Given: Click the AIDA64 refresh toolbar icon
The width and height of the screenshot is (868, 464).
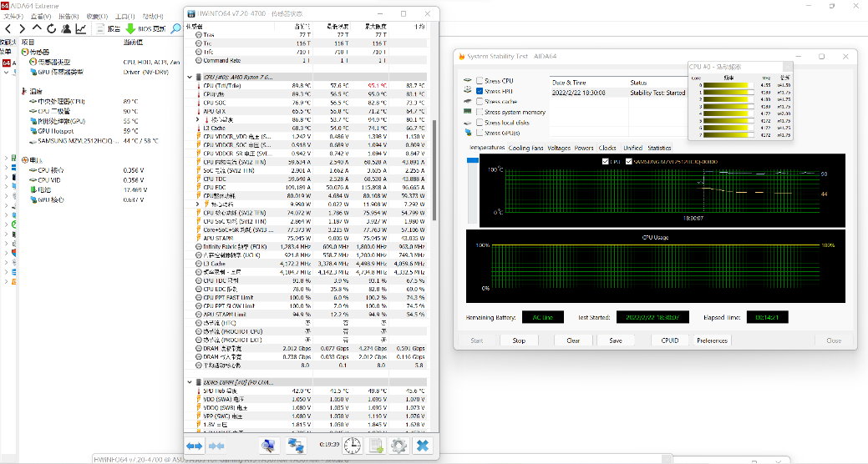Looking at the screenshot, I should point(52,28).
